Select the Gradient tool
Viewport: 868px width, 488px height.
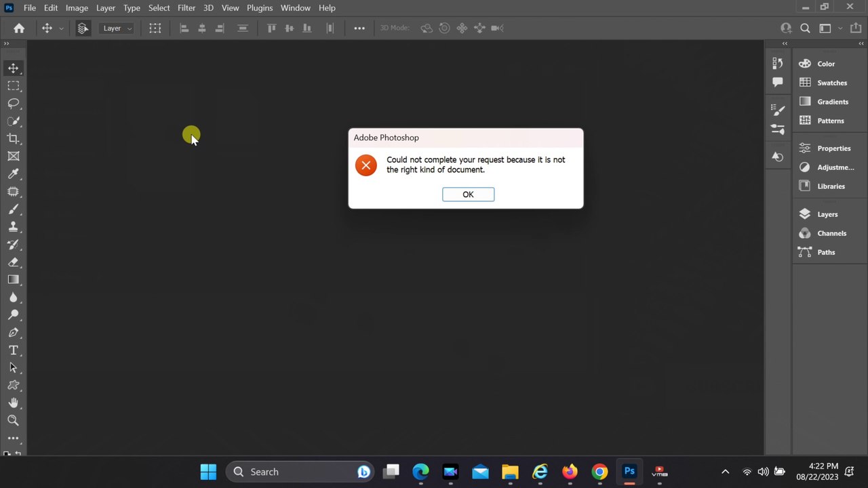pyautogui.click(x=13, y=279)
